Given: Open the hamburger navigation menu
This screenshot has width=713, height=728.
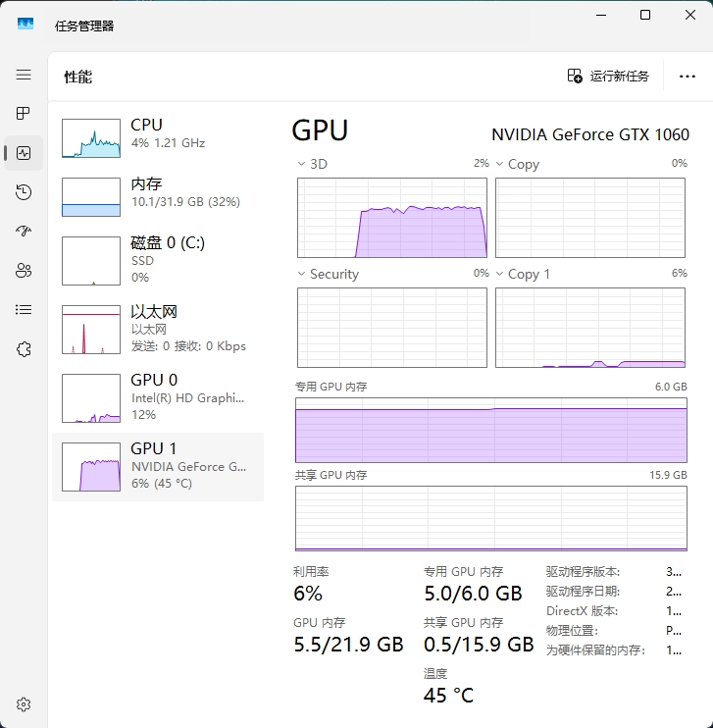Looking at the screenshot, I should pos(24,75).
